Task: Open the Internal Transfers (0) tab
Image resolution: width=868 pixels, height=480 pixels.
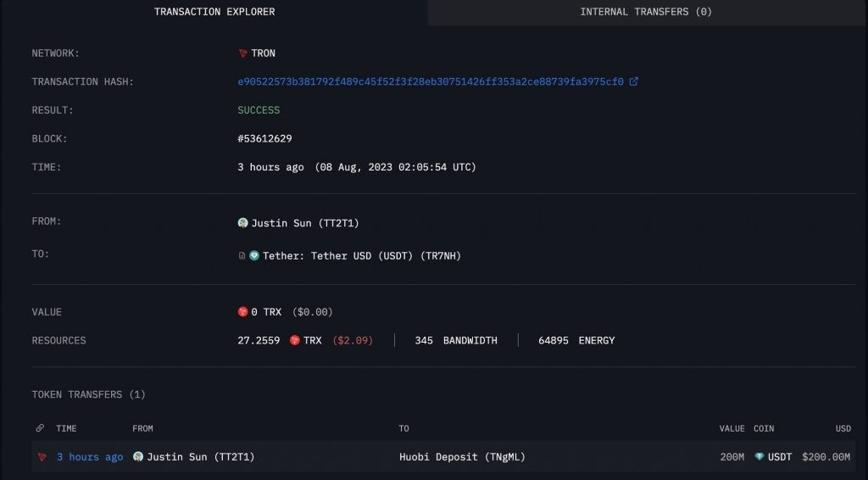Action: click(646, 12)
